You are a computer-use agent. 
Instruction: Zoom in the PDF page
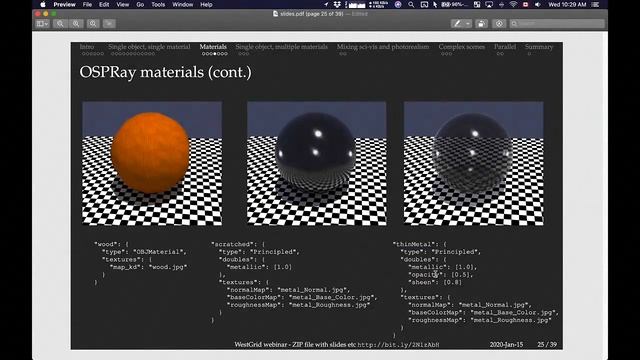[76, 24]
